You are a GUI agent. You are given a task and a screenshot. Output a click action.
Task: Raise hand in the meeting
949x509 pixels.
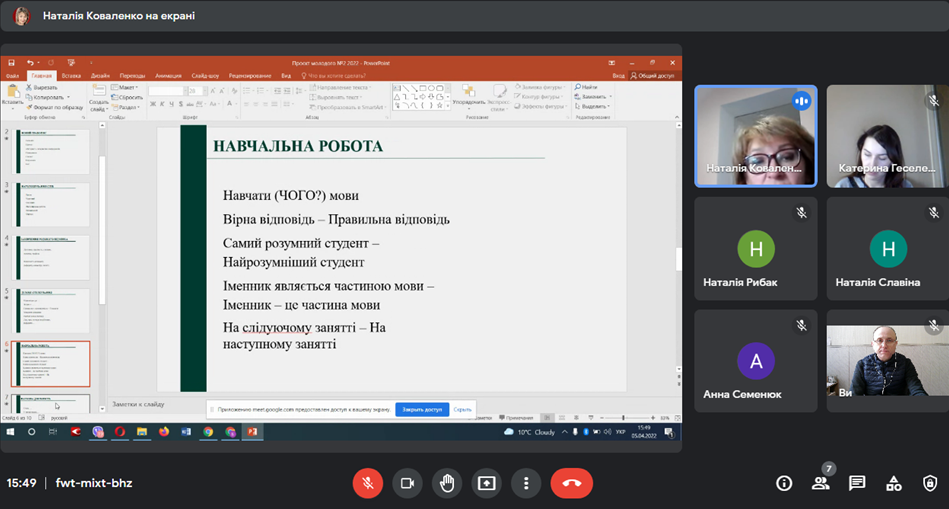coord(447,483)
